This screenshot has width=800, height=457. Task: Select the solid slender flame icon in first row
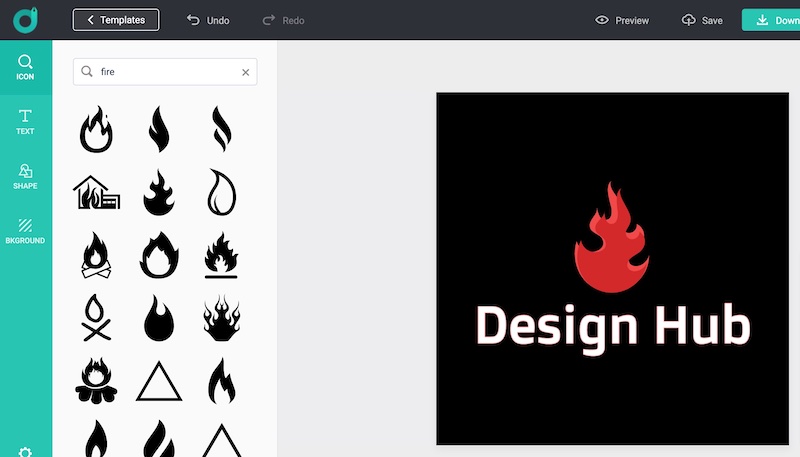tap(159, 129)
